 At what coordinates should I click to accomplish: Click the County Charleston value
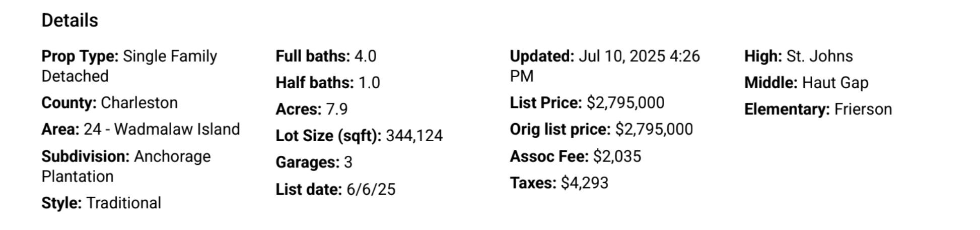[x=109, y=103]
